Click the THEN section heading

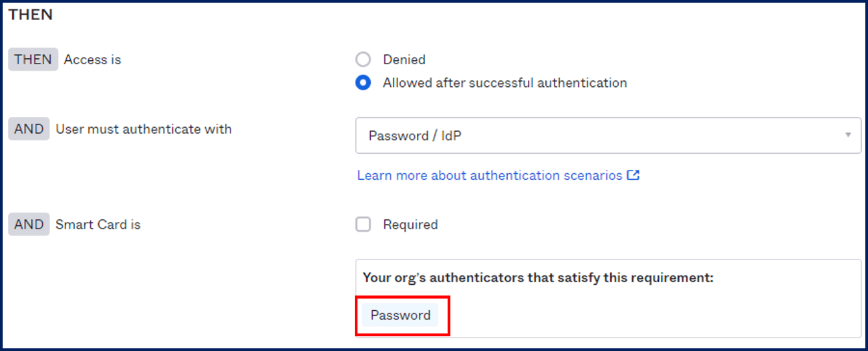coord(30,15)
